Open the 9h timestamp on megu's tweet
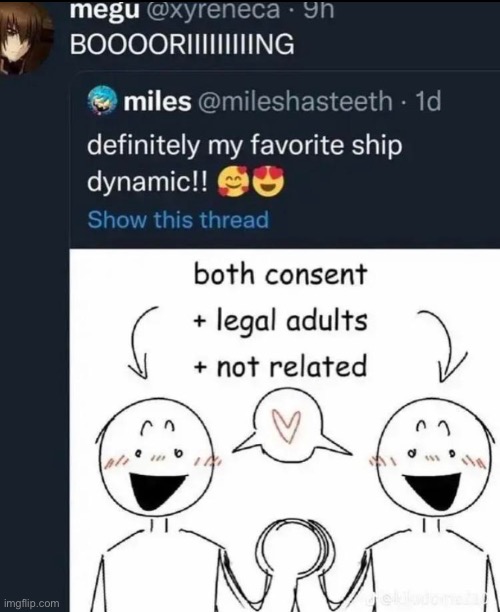 pos(319,10)
